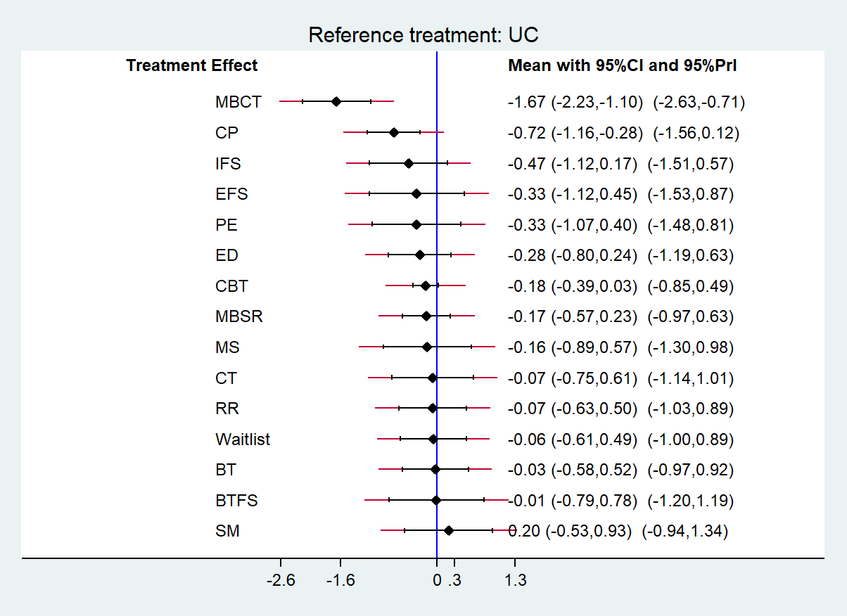This screenshot has width=847, height=616.
Task: Click the BTFS treatment label
Action: pyautogui.click(x=236, y=501)
